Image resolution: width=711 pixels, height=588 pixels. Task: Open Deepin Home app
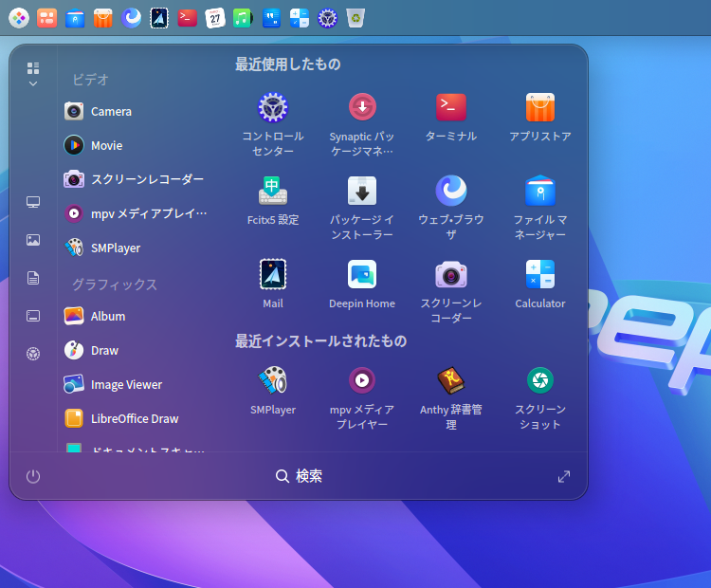[362, 274]
